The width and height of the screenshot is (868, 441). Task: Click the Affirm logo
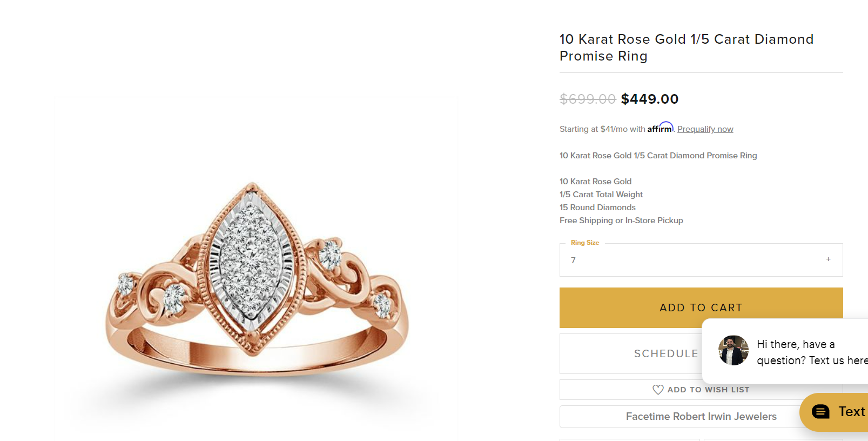[x=660, y=128]
